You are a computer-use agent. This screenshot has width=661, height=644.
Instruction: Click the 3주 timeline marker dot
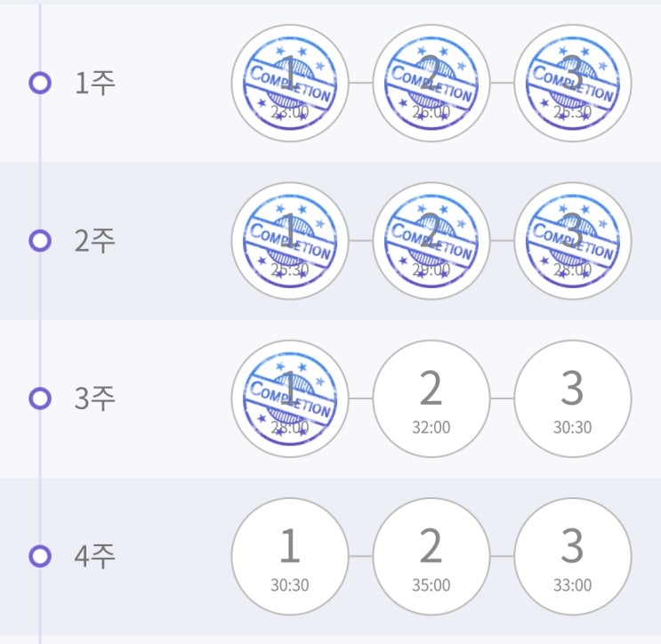(x=39, y=398)
